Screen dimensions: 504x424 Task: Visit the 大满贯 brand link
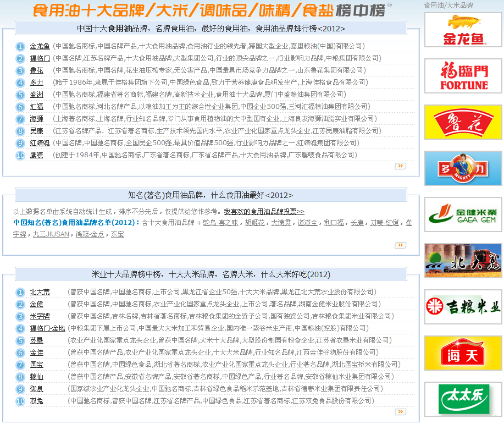pos(281,223)
